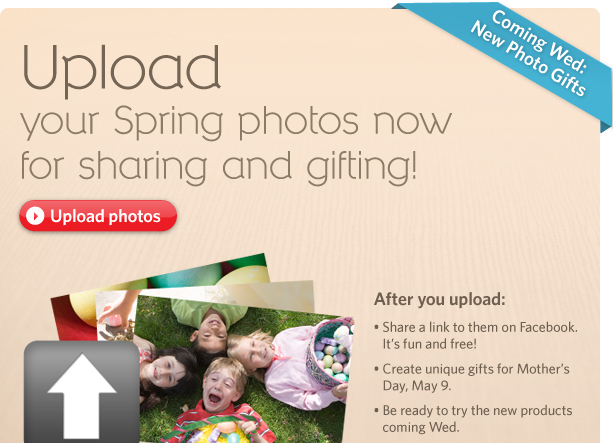The image size is (613, 443).
Task: Select 'Create unique gifts for Mother's' bullet
Action: point(472,369)
